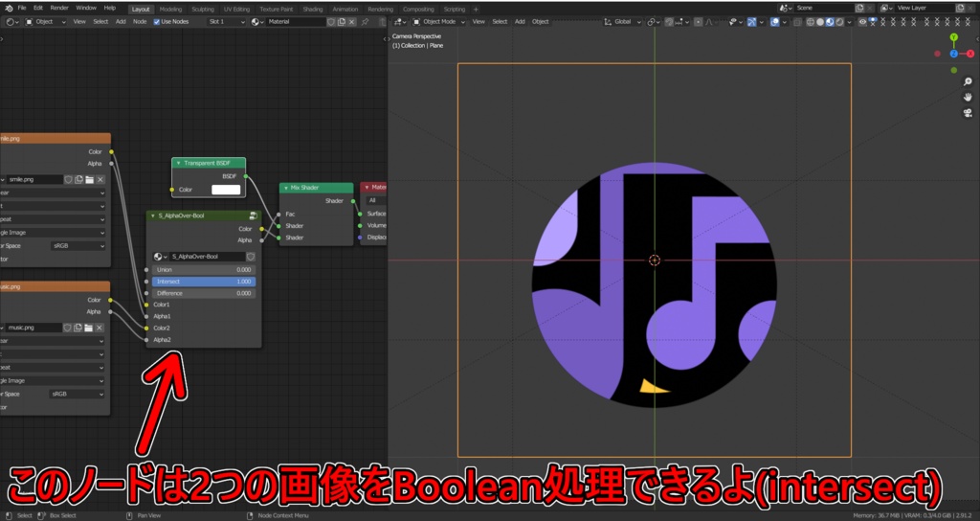Collapse the Mix Shader node
The height and width of the screenshot is (521, 980).
tap(285, 188)
